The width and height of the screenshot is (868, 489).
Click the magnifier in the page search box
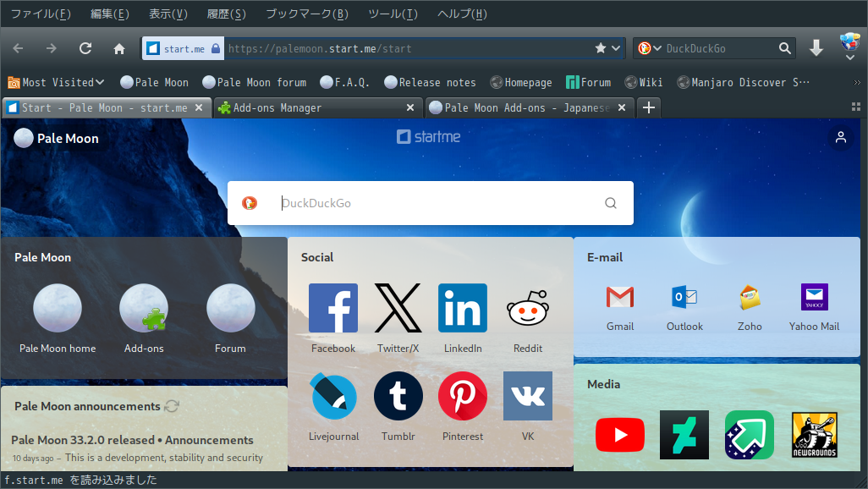click(611, 203)
